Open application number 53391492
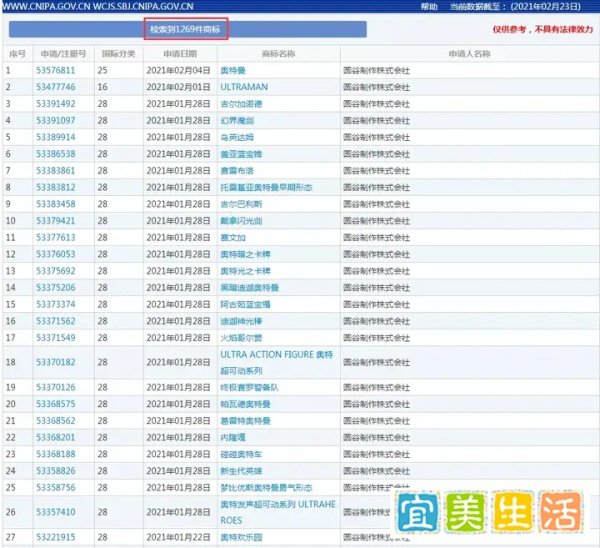The image size is (600, 548). point(55,104)
